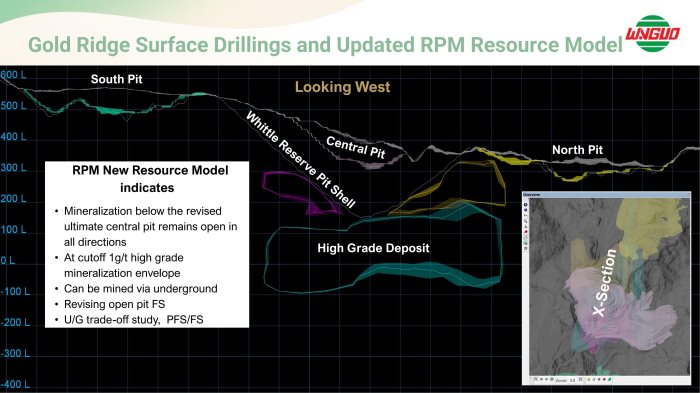
Task: Click the yellow dot icon on Overview bottom bar
Action: click(x=589, y=379)
